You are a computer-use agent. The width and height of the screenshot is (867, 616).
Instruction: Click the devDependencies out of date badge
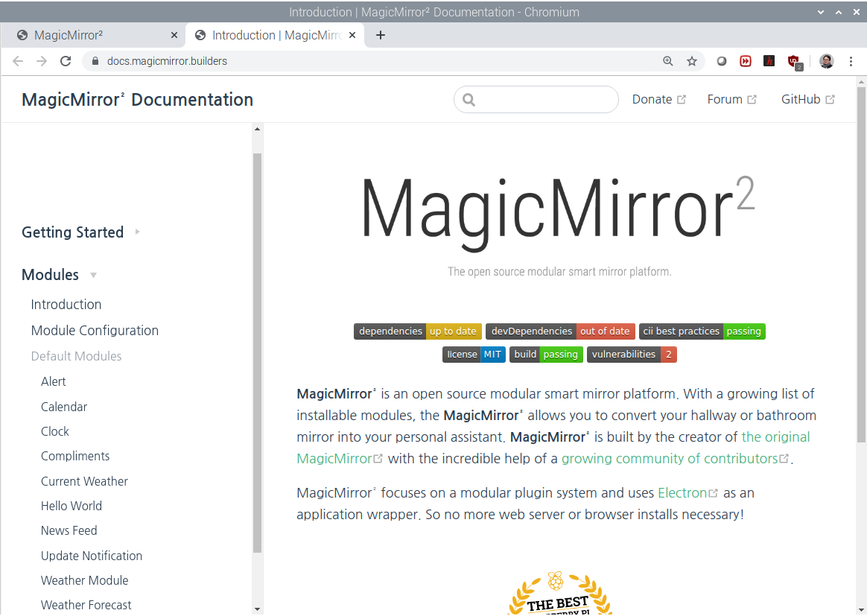pos(560,331)
